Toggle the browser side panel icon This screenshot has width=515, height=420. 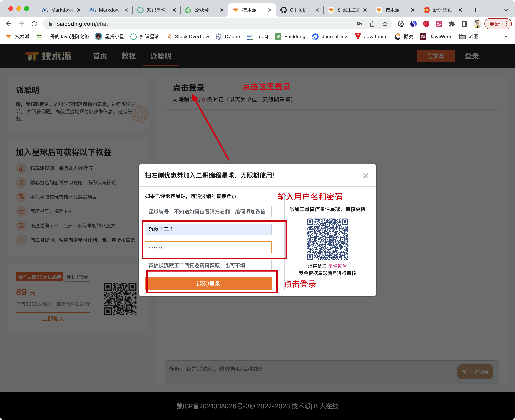coord(464,24)
